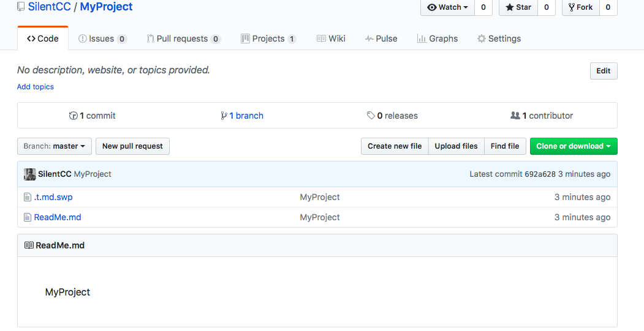Image resolution: width=644 pixels, height=331 pixels.
Task: Click the commit history clock icon
Action: [74, 116]
